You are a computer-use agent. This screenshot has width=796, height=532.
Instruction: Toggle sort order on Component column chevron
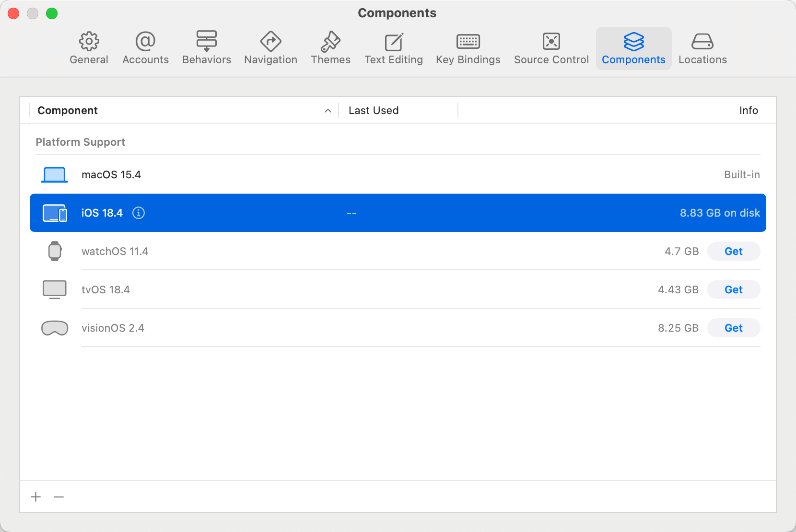[x=328, y=111]
